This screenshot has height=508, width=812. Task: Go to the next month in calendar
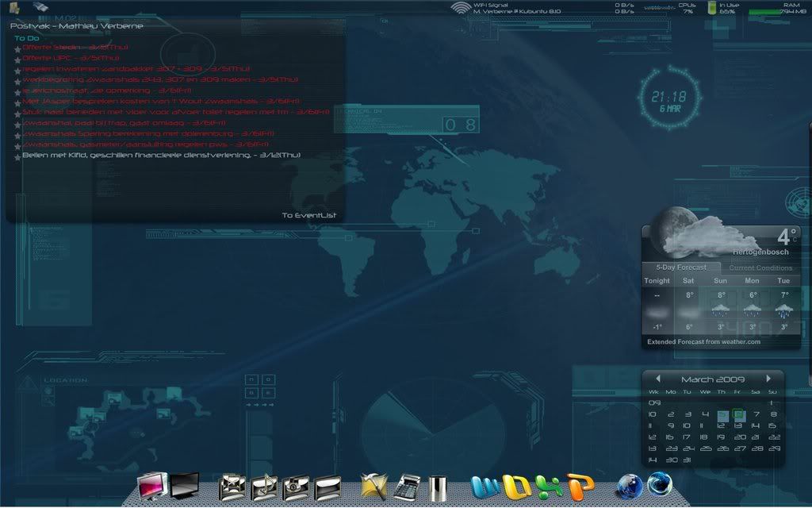point(768,379)
